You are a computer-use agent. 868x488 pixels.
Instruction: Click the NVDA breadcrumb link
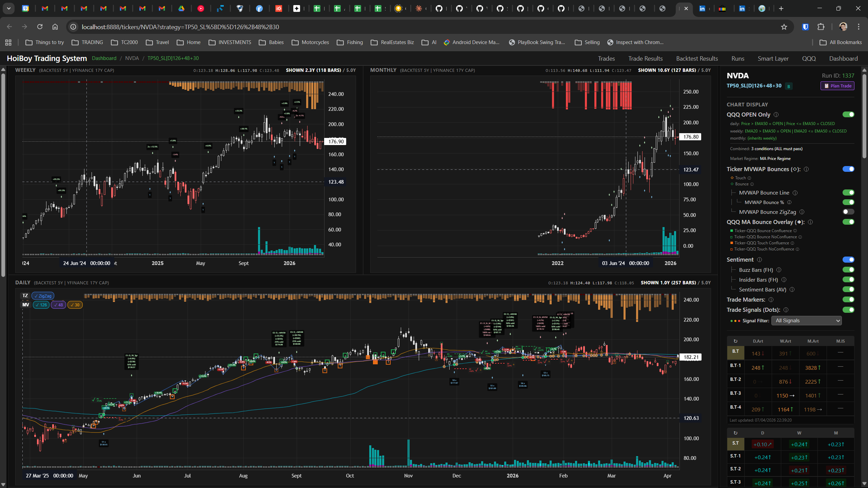(132, 58)
